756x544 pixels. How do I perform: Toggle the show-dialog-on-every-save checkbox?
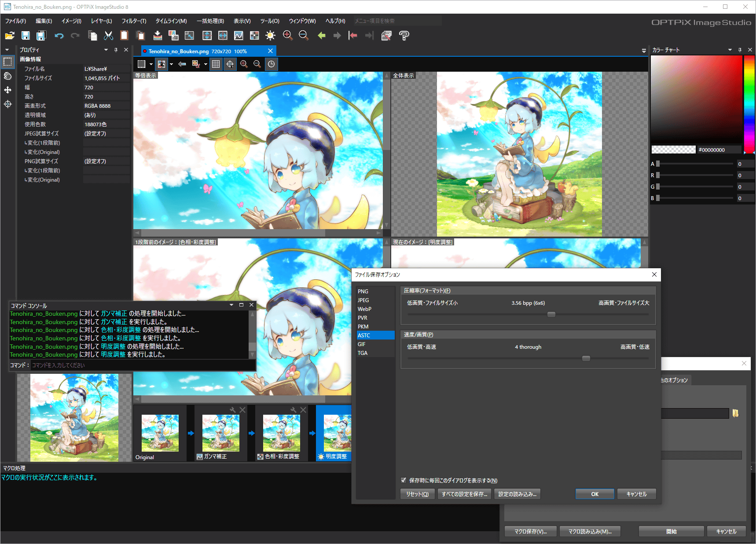point(404,480)
